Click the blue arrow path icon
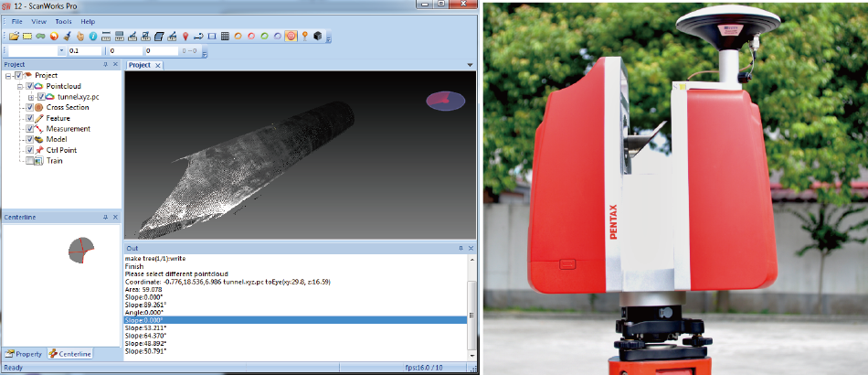This screenshot has width=868, height=375. [198, 36]
